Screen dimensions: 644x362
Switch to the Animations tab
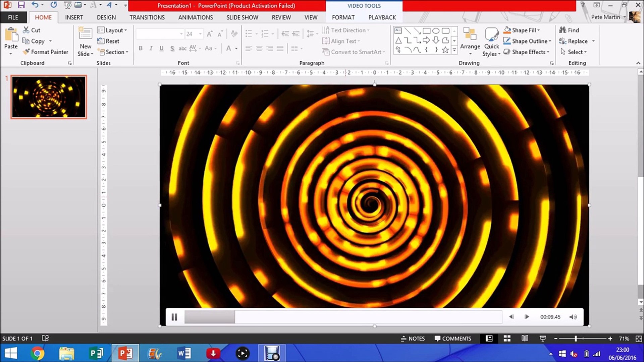[195, 17]
